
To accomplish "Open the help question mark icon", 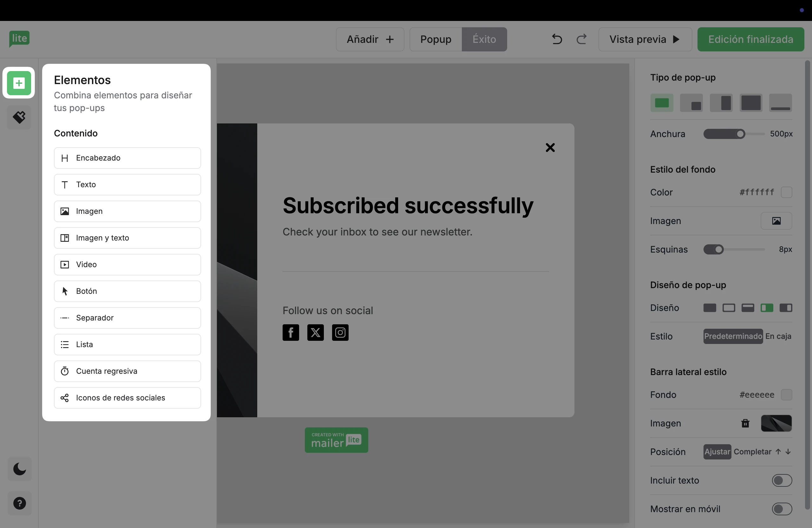I will point(19,503).
